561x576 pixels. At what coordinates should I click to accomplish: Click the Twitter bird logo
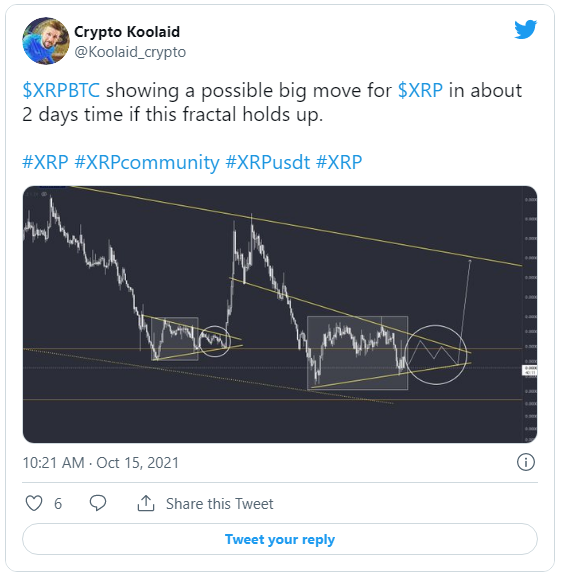525,29
